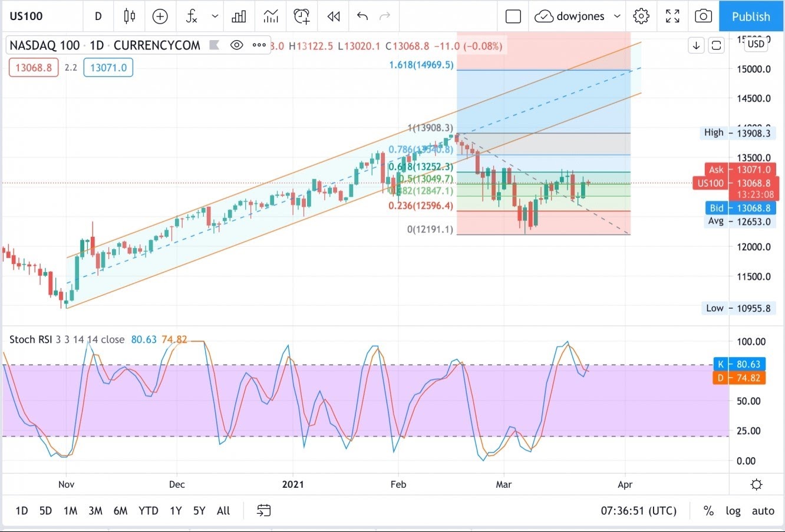This screenshot has width=785, height=532.
Task: Change the D timeframe interval
Action: (x=98, y=16)
